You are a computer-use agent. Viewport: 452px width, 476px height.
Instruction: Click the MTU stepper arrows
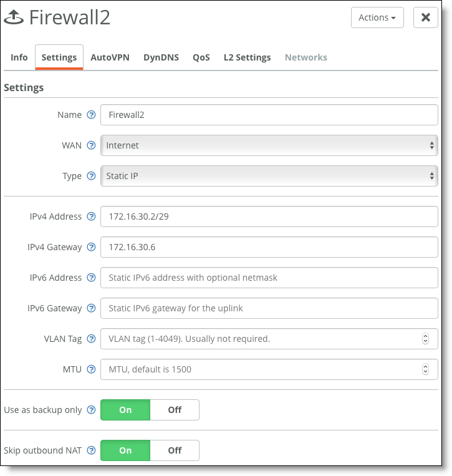pyautogui.click(x=425, y=369)
